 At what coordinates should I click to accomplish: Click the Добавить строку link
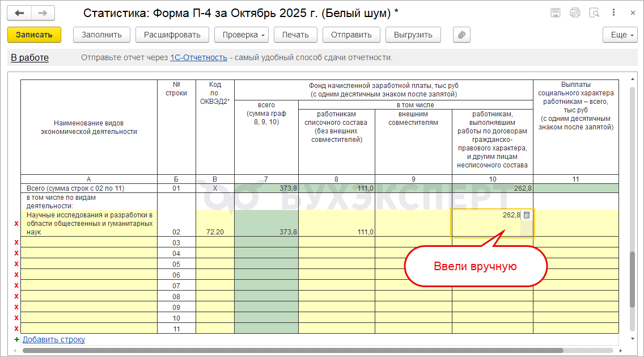click(54, 339)
